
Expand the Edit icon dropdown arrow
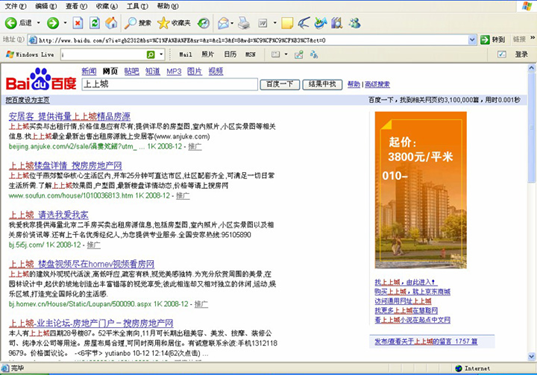click(x=275, y=23)
